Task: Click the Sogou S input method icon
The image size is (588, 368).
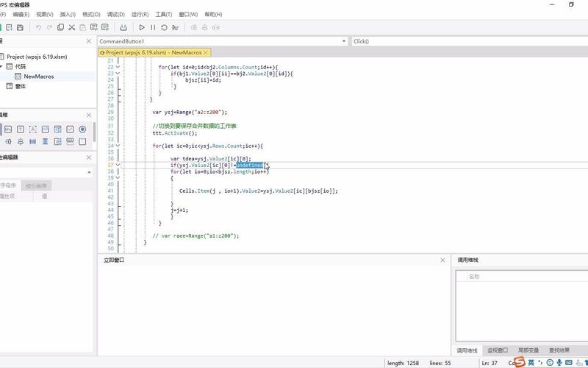Action: click(x=520, y=362)
